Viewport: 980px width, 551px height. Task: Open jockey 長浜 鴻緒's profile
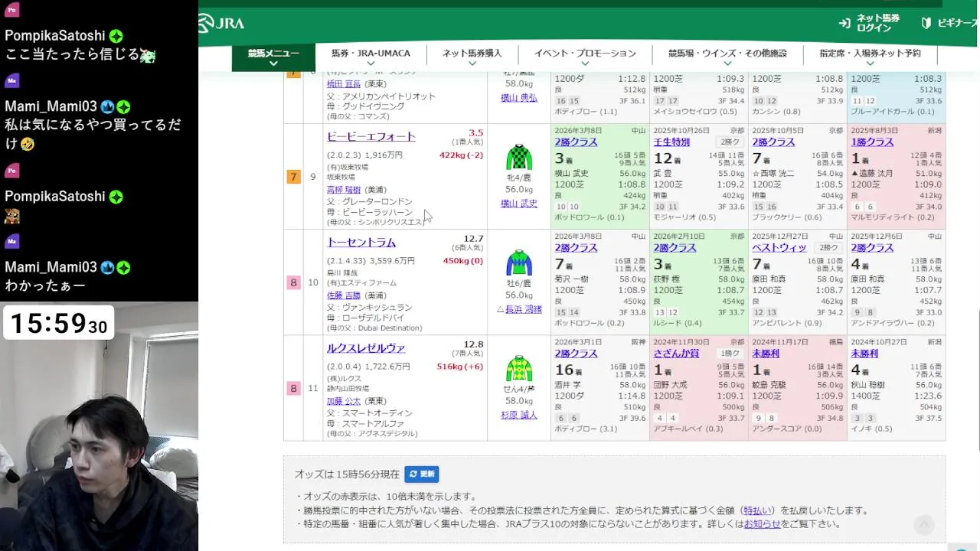pyautogui.click(x=524, y=309)
